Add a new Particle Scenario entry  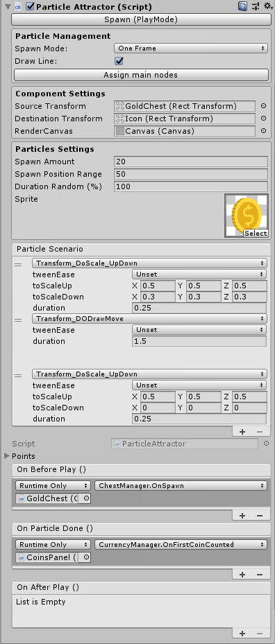tap(242, 432)
